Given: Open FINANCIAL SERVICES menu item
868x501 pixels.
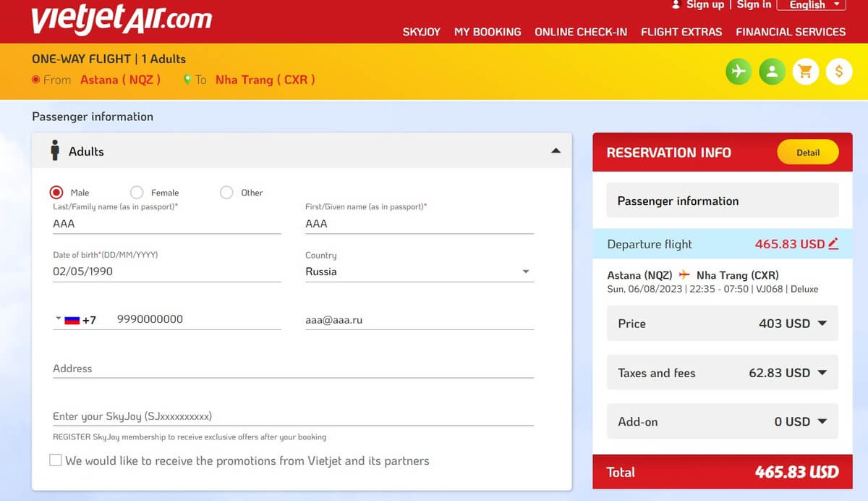Looking at the screenshot, I should click(791, 32).
